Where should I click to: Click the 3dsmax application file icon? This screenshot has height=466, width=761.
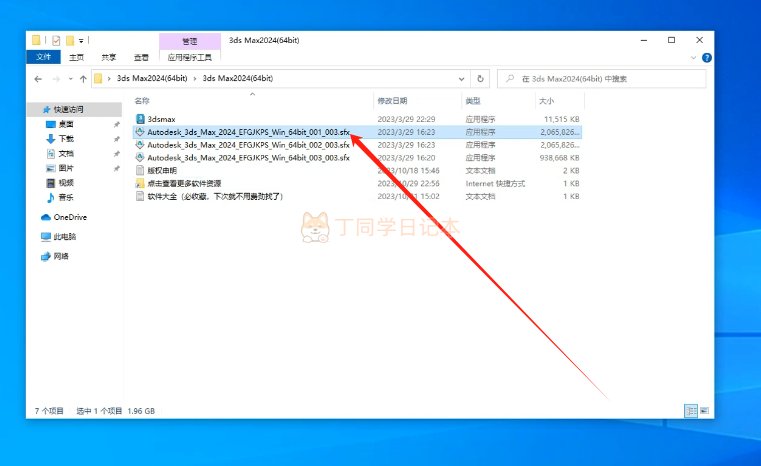click(x=140, y=119)
